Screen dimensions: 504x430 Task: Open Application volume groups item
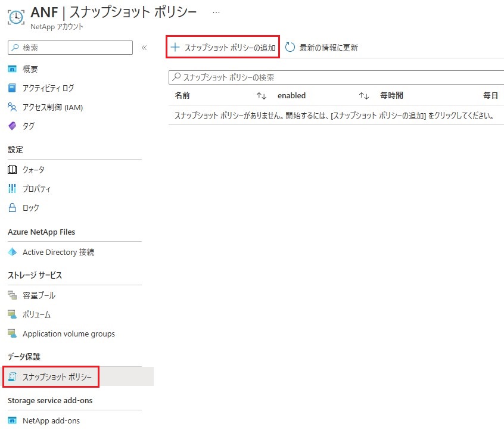point(69,334)
